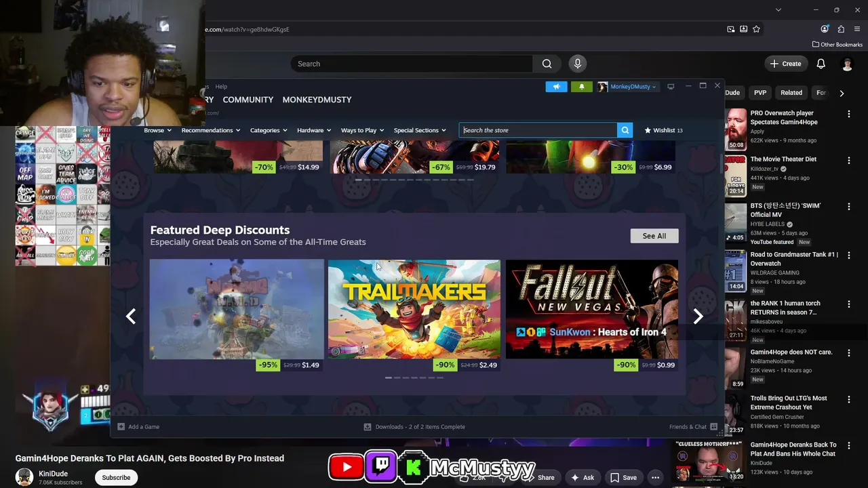
Task: Expand the Ways to Play menu
Action: 362,130
